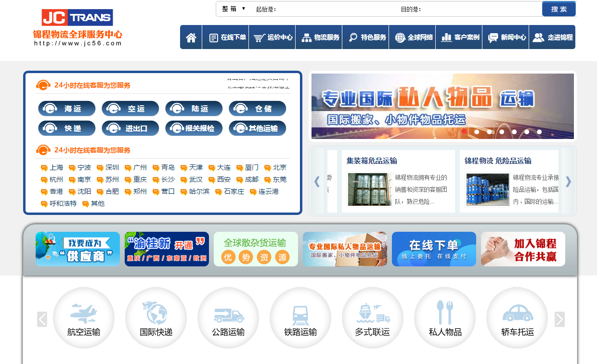Click the red first banner slide dot
Image resolution: width=597 pixels, height=364 pixels.
464,131
